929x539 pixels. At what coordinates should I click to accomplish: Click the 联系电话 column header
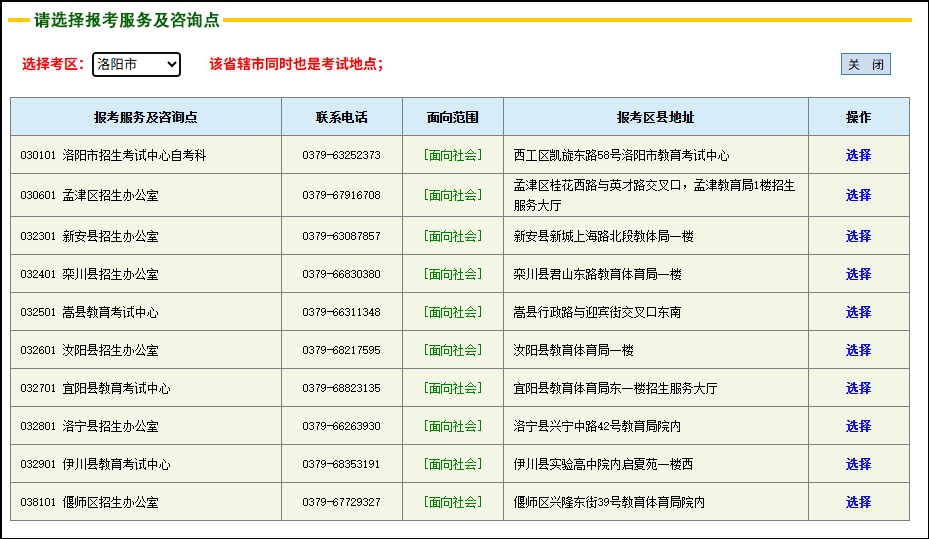341,117
